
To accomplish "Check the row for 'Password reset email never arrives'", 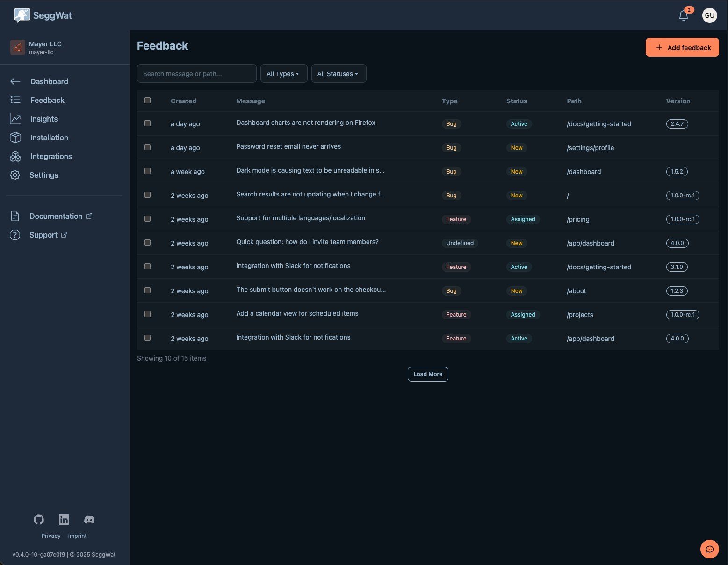I will (147, 147).
